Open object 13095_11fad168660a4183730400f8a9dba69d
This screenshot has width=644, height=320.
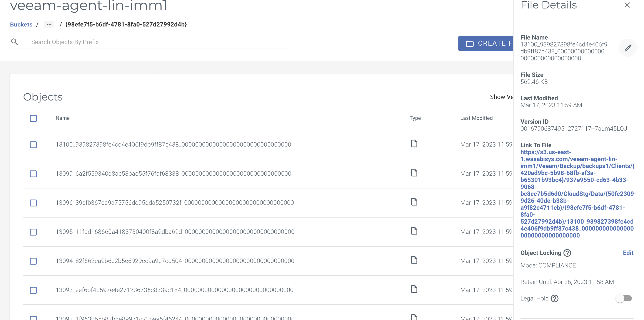pos(175,232)
